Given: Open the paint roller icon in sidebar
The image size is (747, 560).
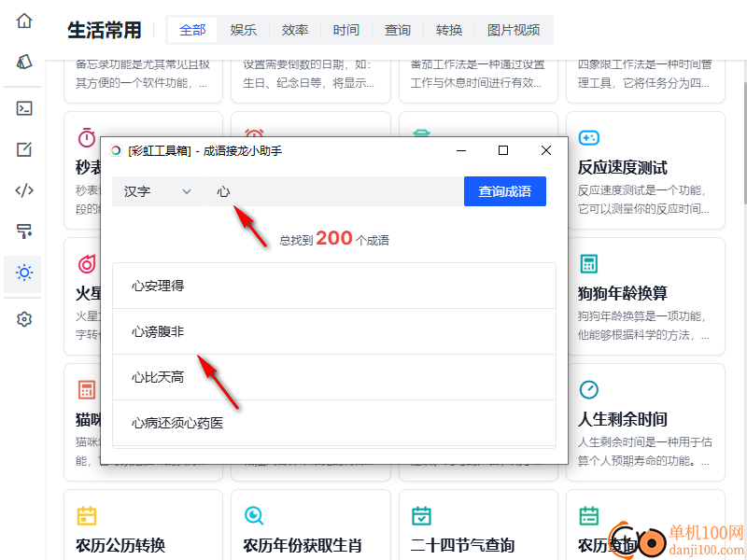Looking at the screenshot, I should [24, 231].
